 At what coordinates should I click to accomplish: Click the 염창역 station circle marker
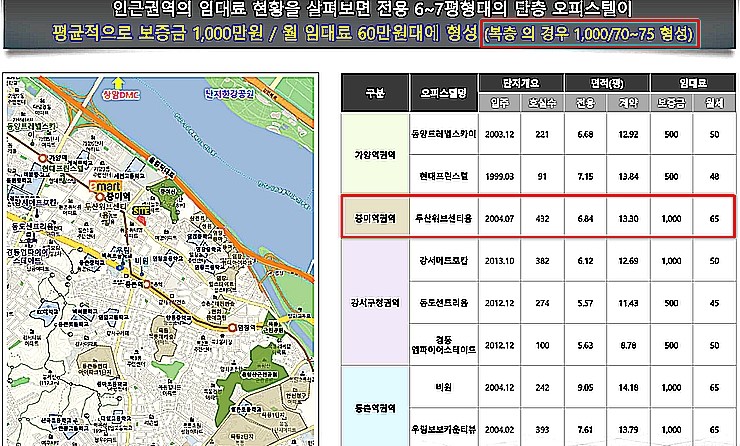[x=232, y=328]
